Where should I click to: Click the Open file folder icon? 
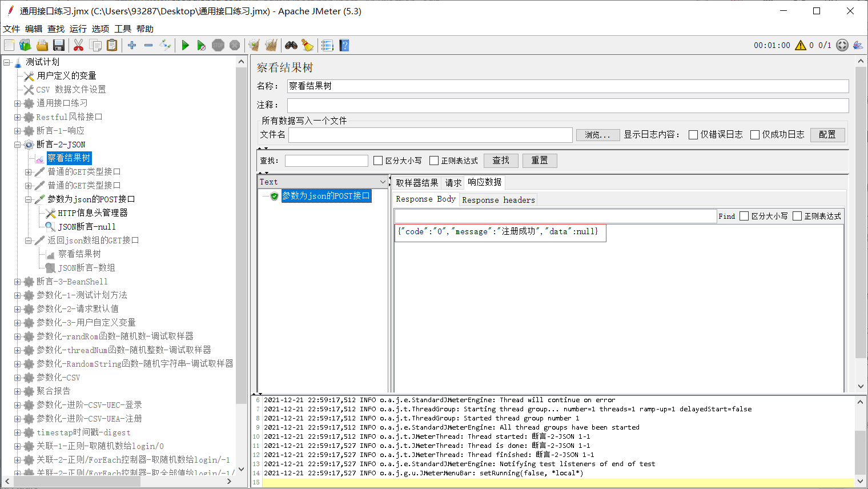tap(42, 45)
